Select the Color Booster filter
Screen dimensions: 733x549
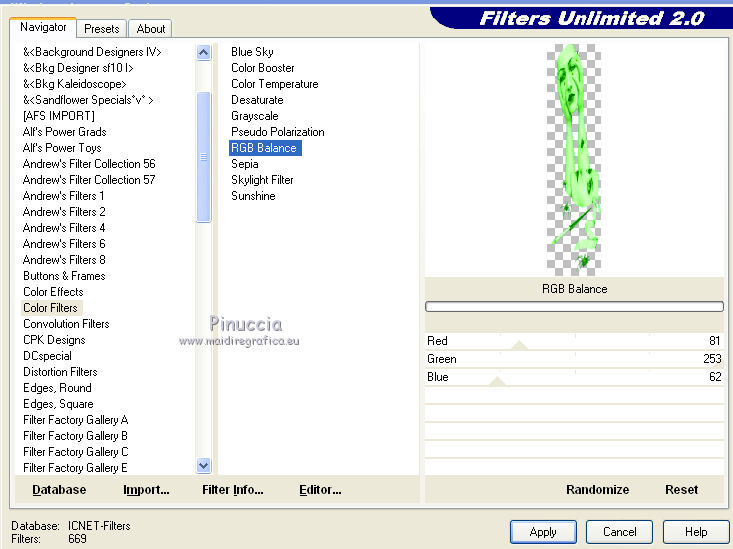[263, 68]
